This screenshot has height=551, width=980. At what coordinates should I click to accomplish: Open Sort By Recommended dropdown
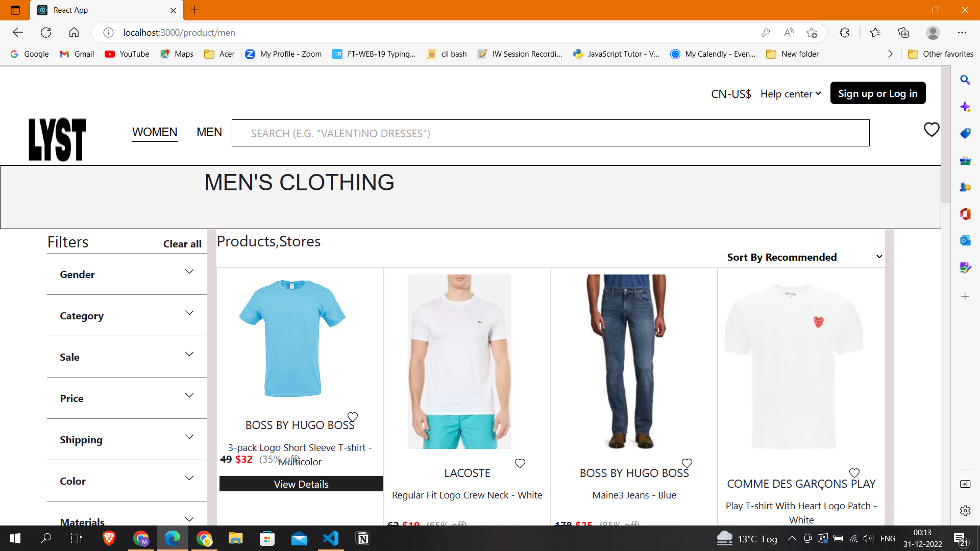tap(804, 257)
